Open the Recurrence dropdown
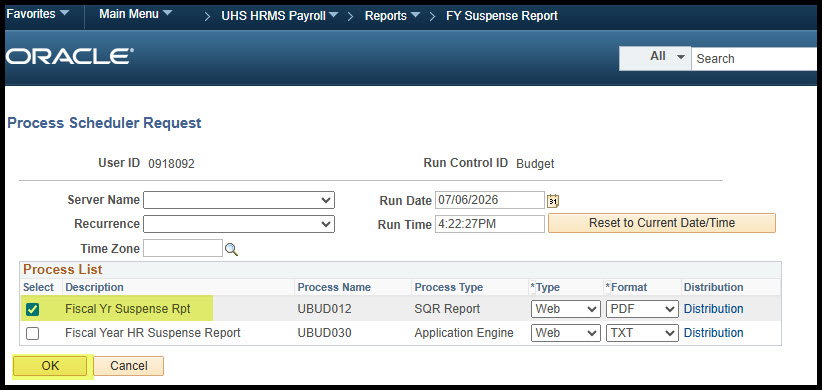This screenshot has width=822, height=390. [239, 224]
